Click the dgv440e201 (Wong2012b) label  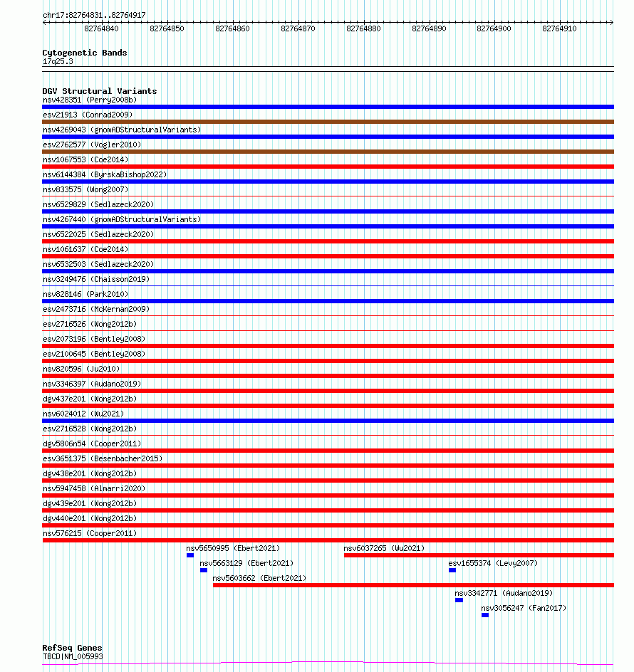(90, 520)
